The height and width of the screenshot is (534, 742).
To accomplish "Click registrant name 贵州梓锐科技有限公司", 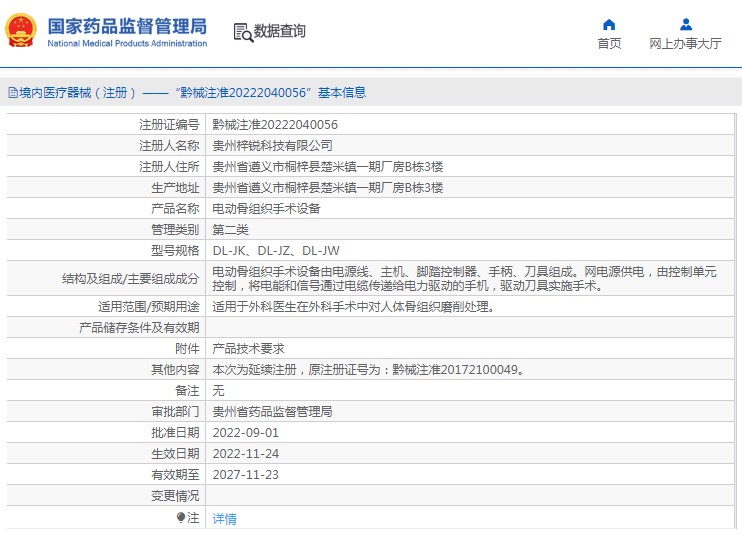I will click(x=272, y=146).
